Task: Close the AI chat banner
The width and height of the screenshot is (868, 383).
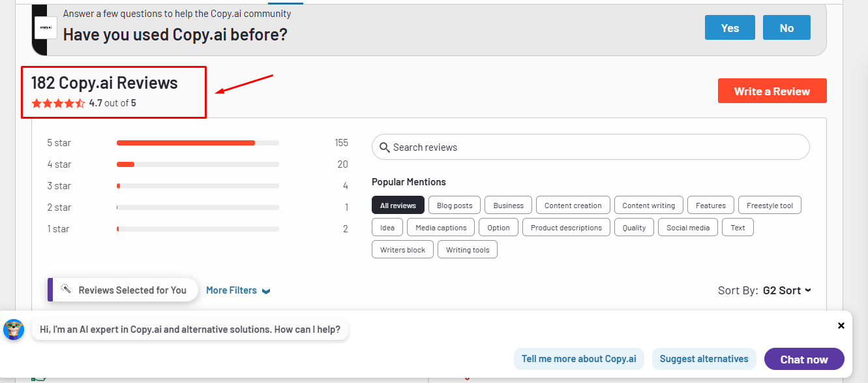Action: point(841,325)
